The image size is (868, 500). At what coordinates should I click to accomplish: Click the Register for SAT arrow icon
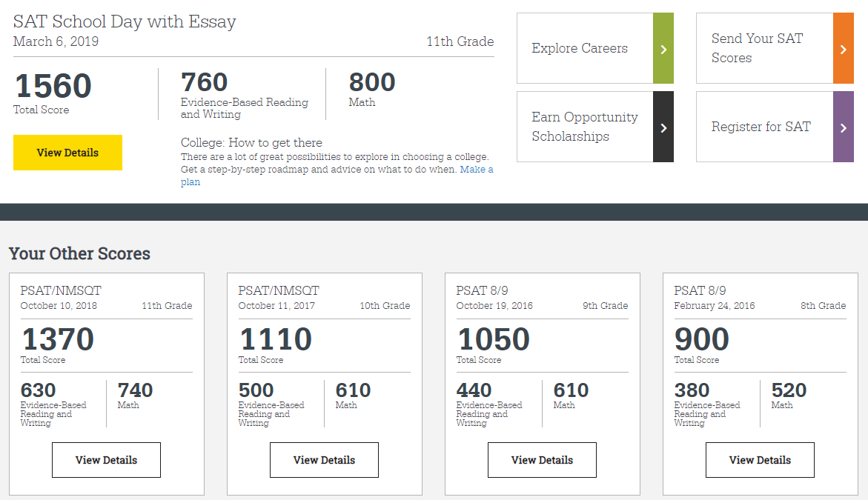coord(844,127)
